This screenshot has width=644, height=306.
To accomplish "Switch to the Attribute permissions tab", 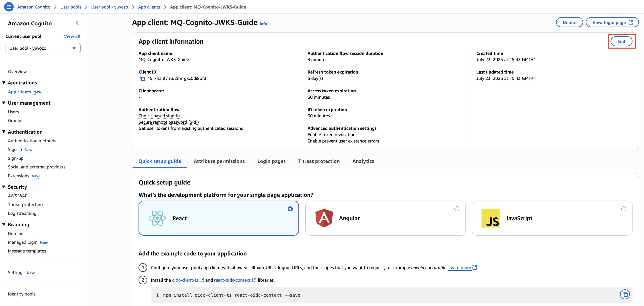I will point(219,161).
